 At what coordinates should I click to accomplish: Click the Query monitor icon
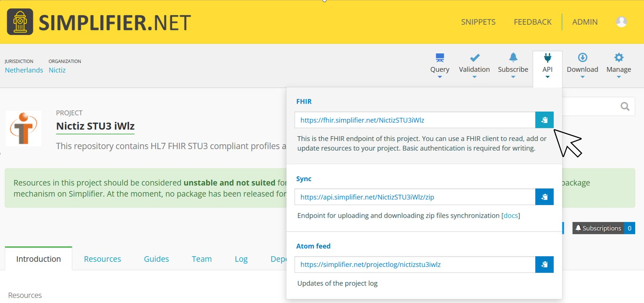(x=440, y=58)
